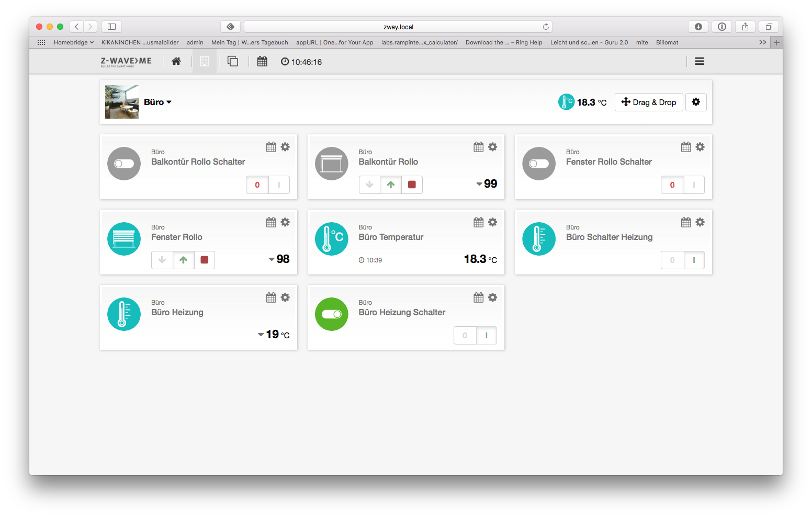Open room settings gear button
The image size is (812, 517).
pyautogui.click(x=696, y=102)
